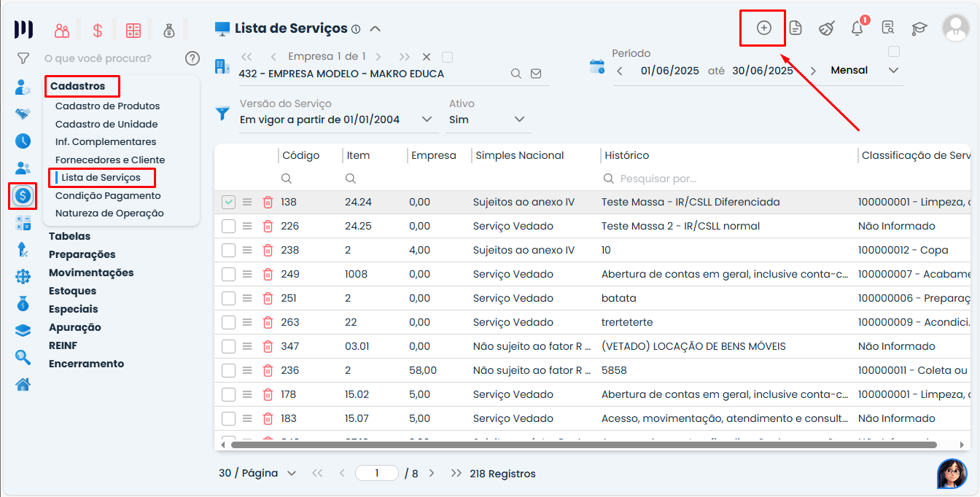The height and width of the screenshot is (497, 980).
Task: Click the envelope icon beside company field
Action: pos(536,74)
